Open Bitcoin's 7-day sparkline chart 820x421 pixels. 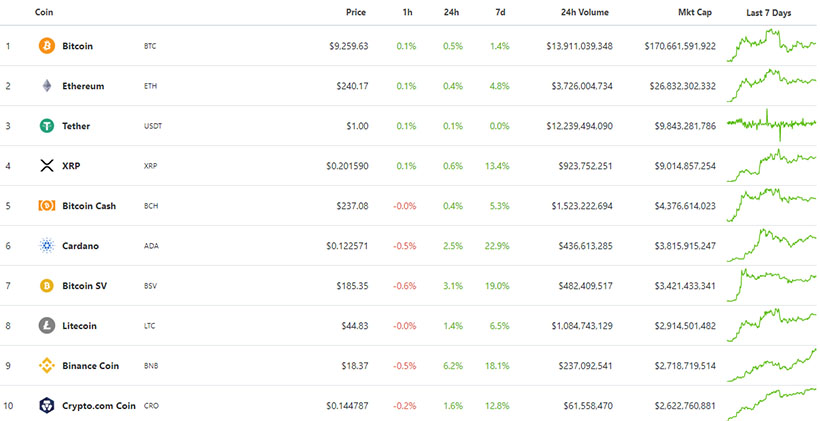click(771, 45)
